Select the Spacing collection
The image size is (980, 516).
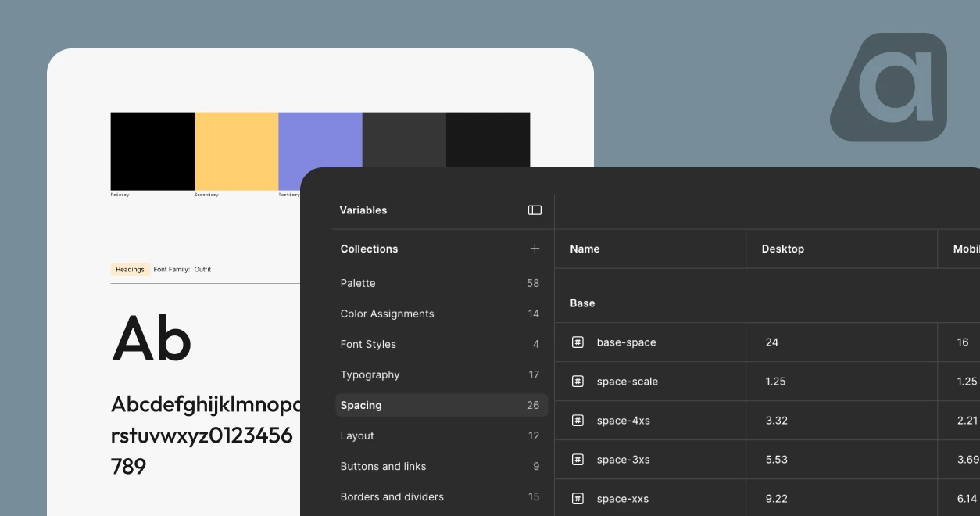click(x=442, y=405)
